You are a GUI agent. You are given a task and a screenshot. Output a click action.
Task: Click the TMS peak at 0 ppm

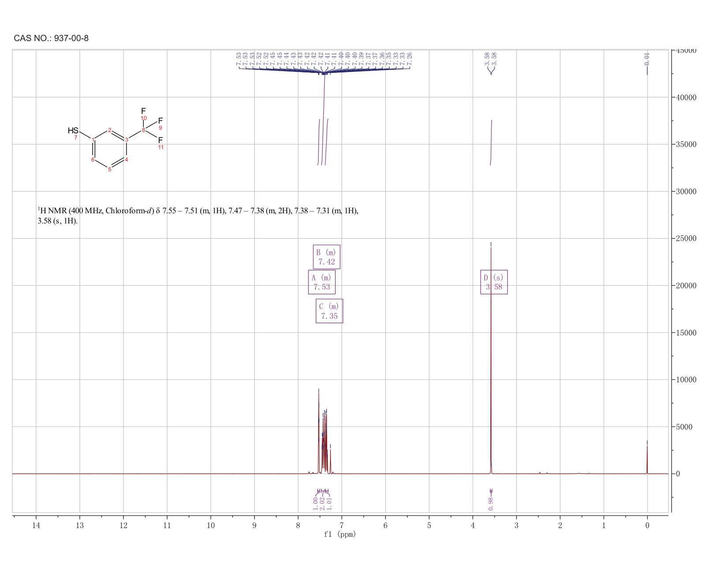[647, 459]
